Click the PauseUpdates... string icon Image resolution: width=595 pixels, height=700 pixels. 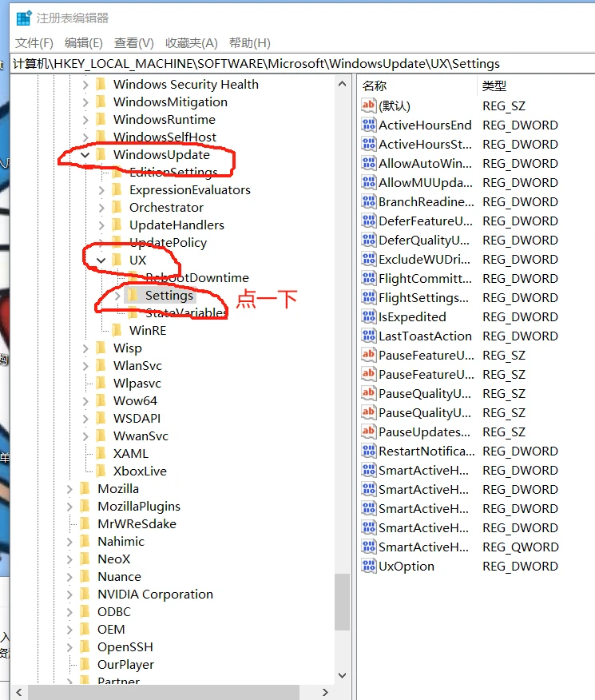coord(368,432)
